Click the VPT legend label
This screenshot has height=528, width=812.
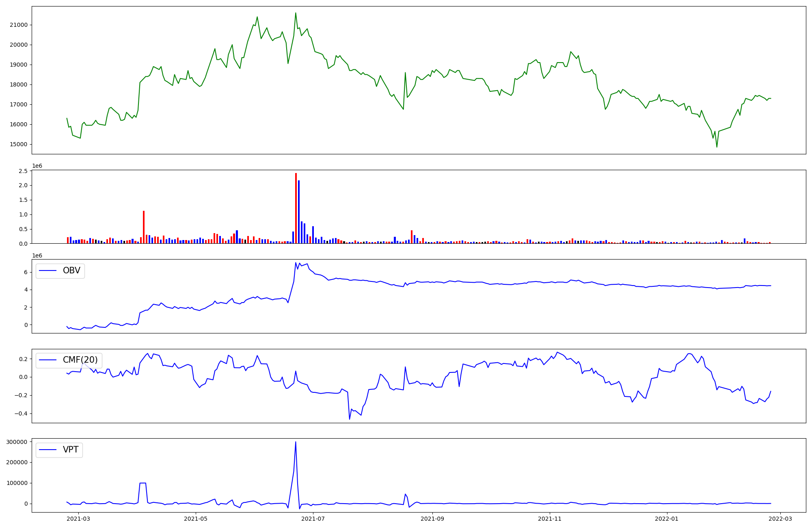pos(71,450)
